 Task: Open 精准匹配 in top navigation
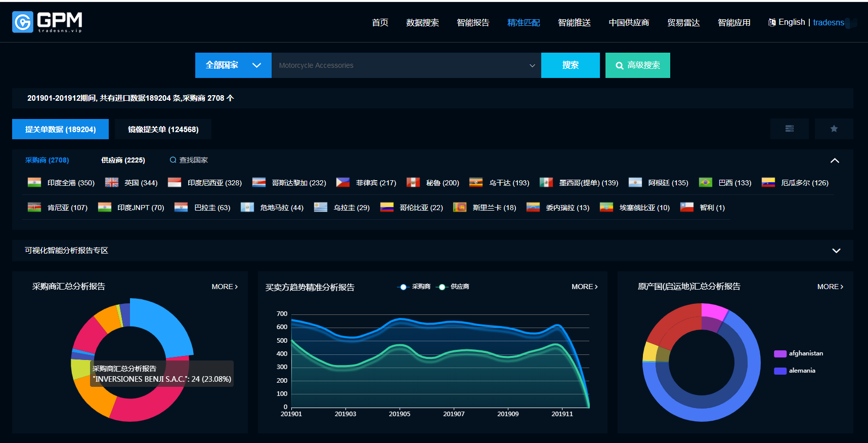tap(524, 22)
